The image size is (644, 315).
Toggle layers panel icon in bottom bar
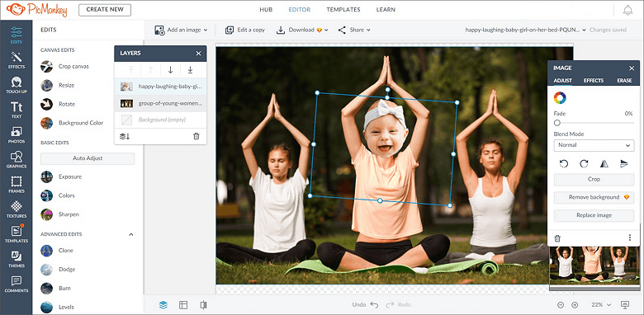(x=163, y=305)
